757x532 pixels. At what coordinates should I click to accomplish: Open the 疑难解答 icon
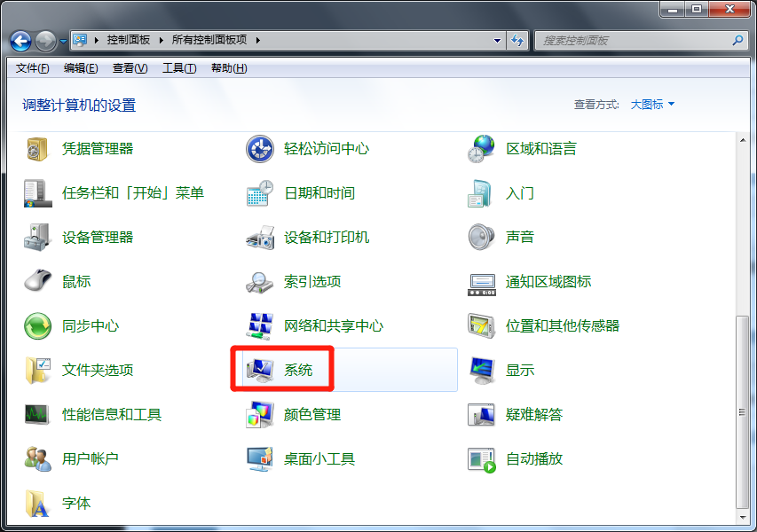point(481,415)
